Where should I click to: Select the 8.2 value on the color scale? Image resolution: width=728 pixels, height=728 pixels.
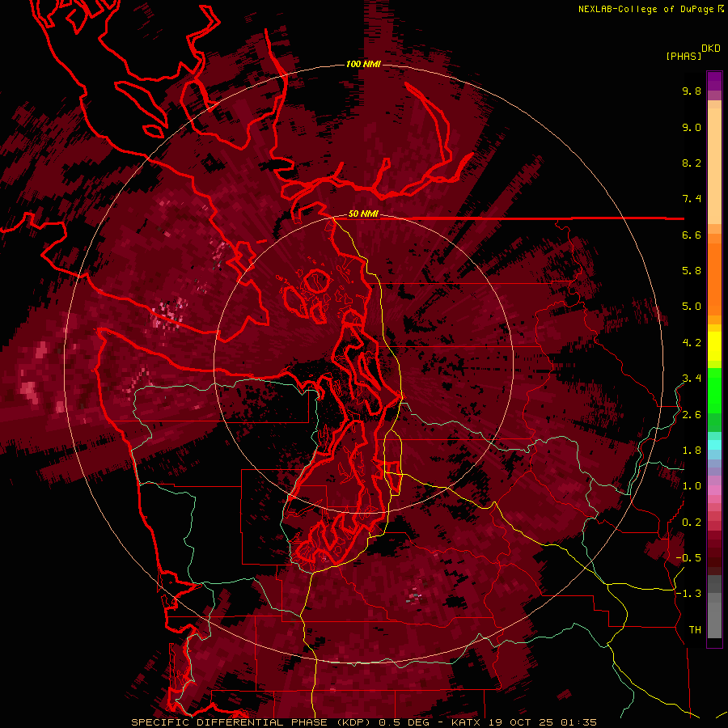(692, 163)
